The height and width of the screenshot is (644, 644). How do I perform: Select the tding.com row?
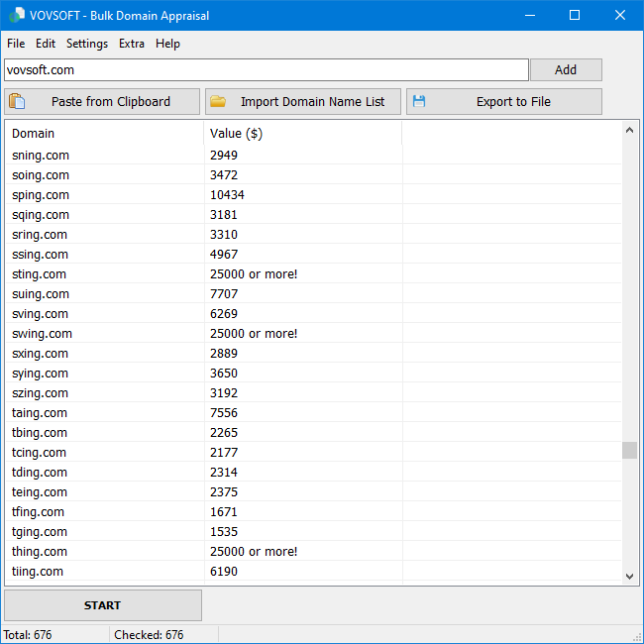point(313,473)
